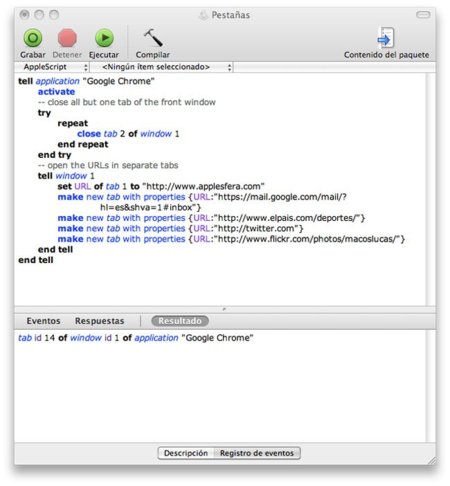This screenshot has height=486, width=450.
Task: Switch to the Eventos tab
Action: coord(43,321)
